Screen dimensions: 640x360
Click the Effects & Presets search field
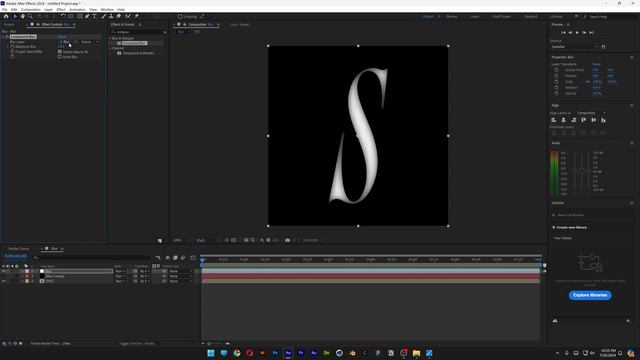(138, 32)
